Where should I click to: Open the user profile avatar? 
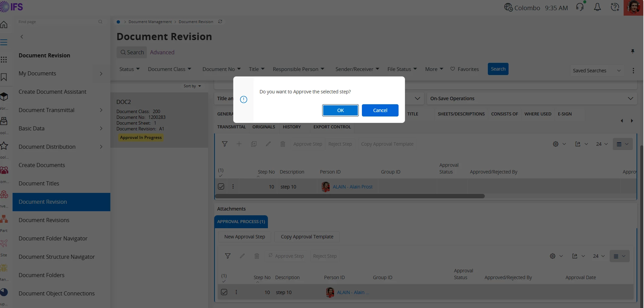(633, 7)
